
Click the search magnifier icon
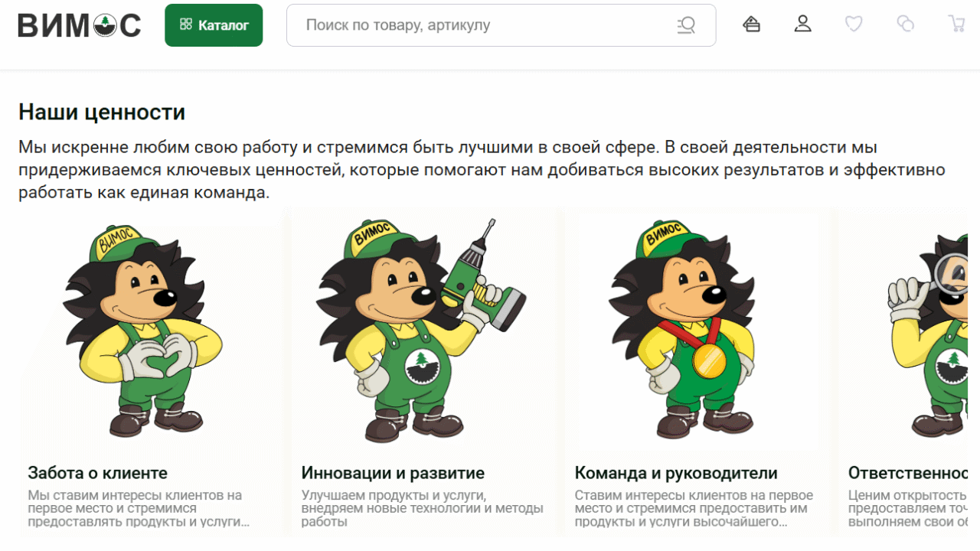pos(686,25)
